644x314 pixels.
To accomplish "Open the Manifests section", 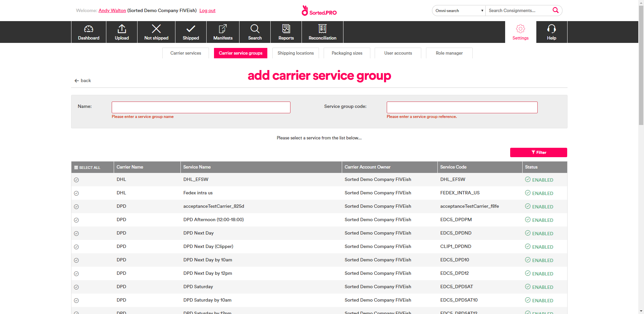I will 222,32.
